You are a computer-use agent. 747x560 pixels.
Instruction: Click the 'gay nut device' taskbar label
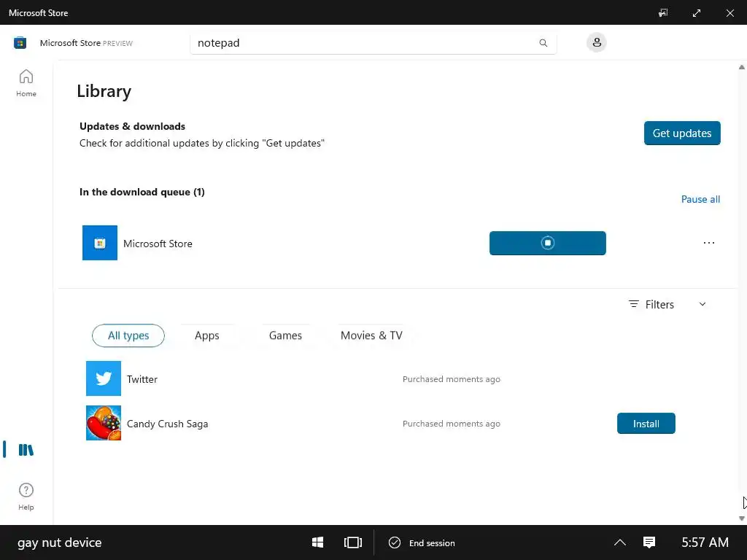coord(60,542)
